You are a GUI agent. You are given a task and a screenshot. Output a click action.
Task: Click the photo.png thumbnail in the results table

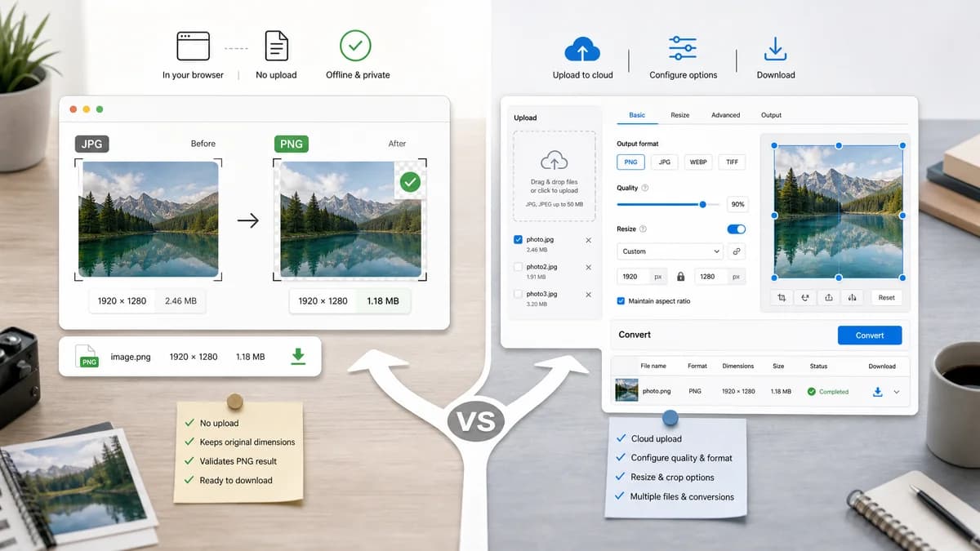[x=626, y=391]
